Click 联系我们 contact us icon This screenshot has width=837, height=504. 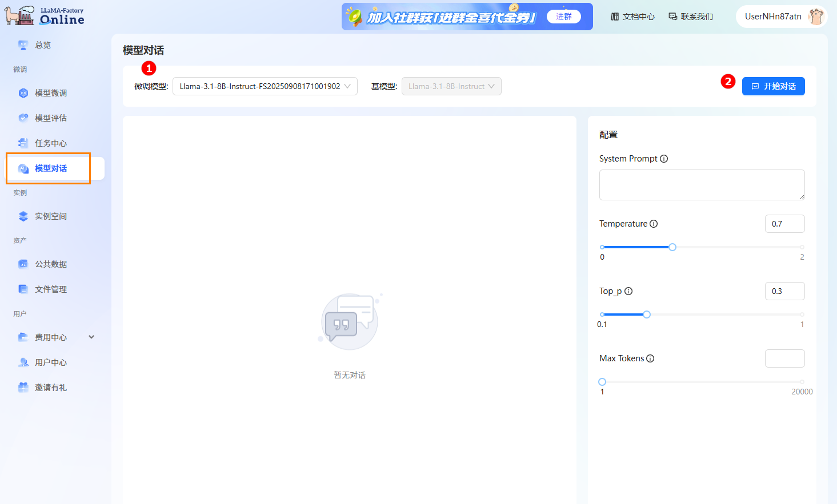[673, 17]
